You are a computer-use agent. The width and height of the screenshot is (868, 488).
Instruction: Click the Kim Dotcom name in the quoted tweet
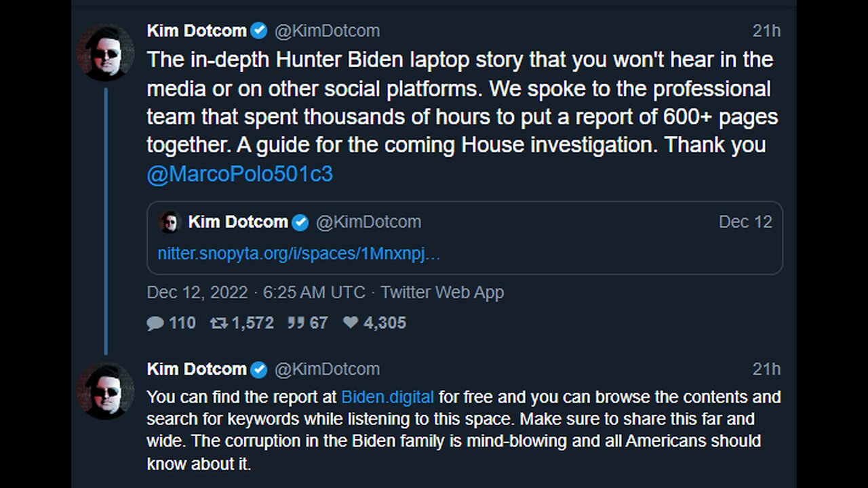[x=238, y=222]
